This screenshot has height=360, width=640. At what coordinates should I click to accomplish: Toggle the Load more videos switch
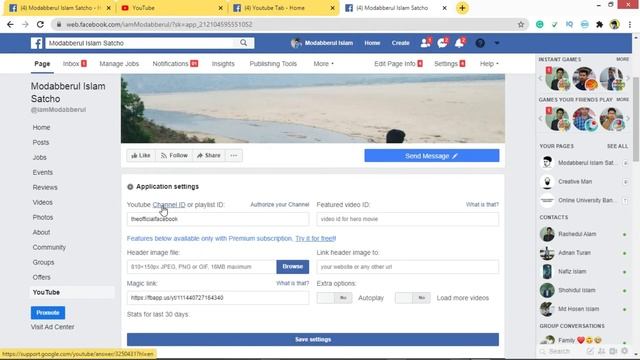(x=412, y=298)
